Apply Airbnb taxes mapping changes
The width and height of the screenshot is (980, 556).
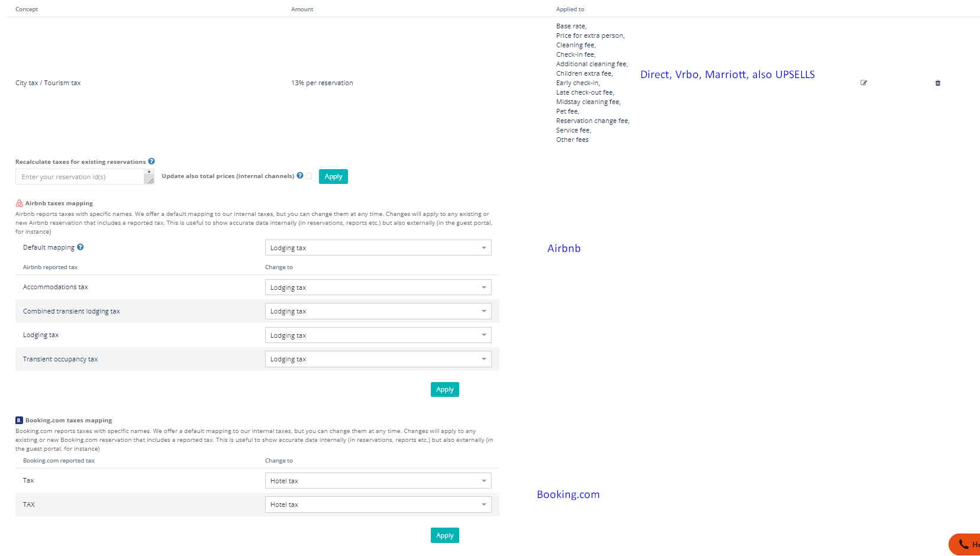click(444, 389)
